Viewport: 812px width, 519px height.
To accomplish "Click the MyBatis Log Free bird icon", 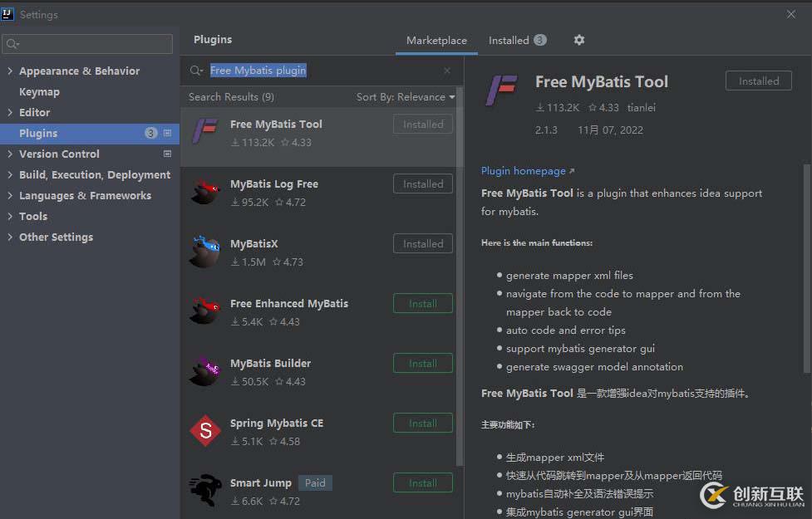I will (x=205, y=192).
